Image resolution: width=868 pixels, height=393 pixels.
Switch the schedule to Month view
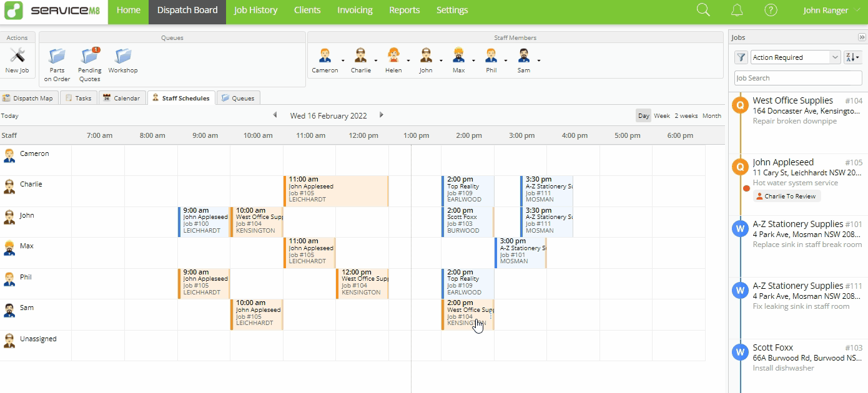pos(712,115)
